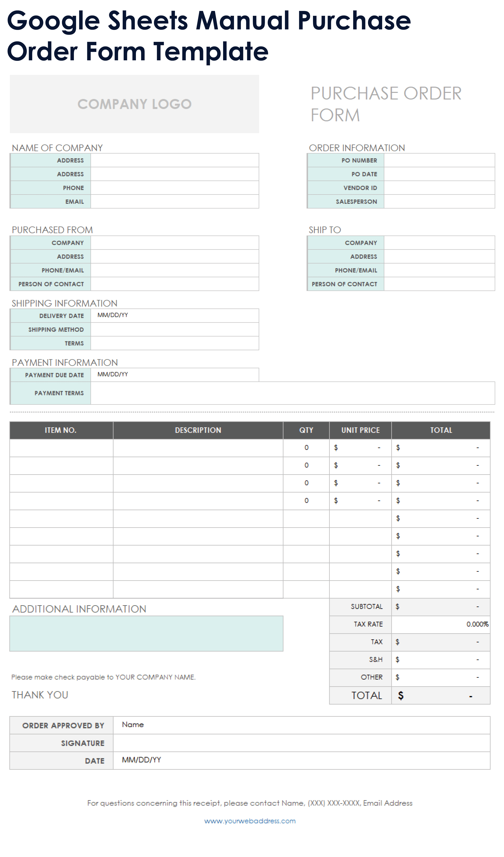Select the approval DATE MM/DD/YY cell
The width and height of the screenshot is (504, 857).
point(302,761)
